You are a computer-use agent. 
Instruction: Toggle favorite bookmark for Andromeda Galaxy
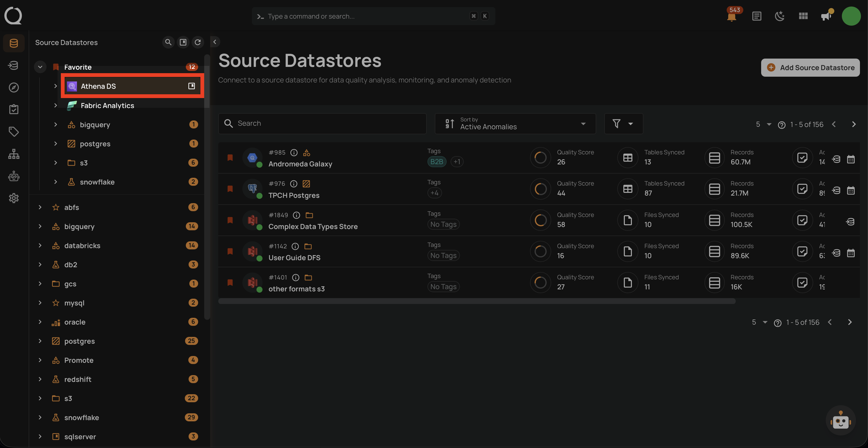230,158
